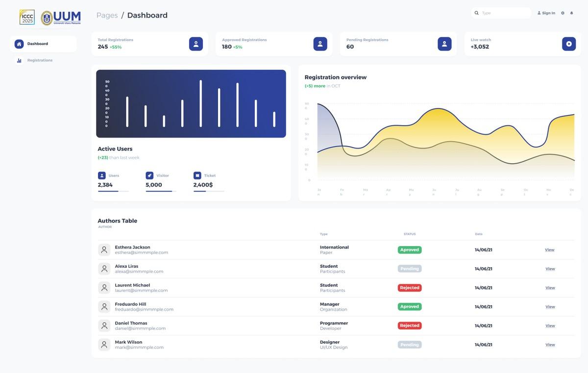Click Daniel Thomas's Rejected status badge
588x373 pixels.
410,325
